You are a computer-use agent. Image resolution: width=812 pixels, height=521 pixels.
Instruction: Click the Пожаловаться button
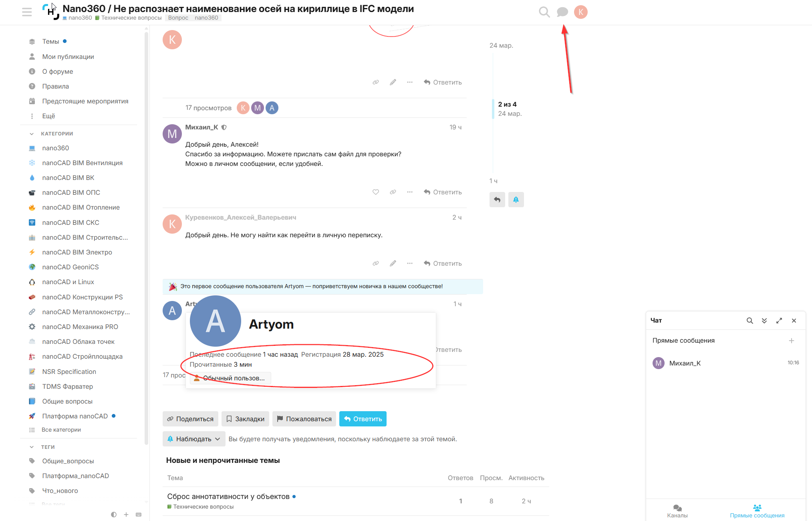click(x=304, y=419)
